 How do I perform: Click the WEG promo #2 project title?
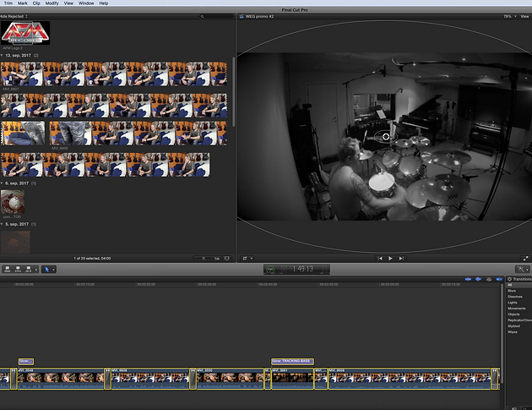tap(259, 16)
